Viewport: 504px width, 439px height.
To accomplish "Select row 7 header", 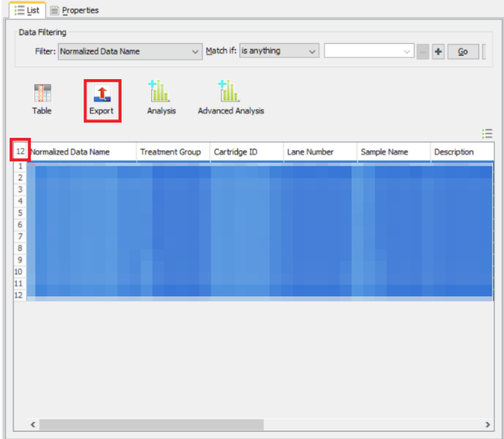I will tap(21, 237).
